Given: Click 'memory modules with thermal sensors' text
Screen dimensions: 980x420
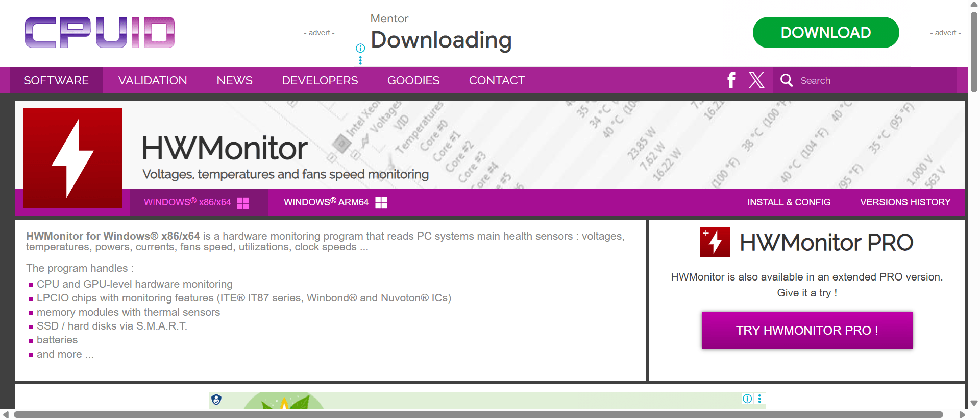Looking at the screenshot, I should click(128, 312).
